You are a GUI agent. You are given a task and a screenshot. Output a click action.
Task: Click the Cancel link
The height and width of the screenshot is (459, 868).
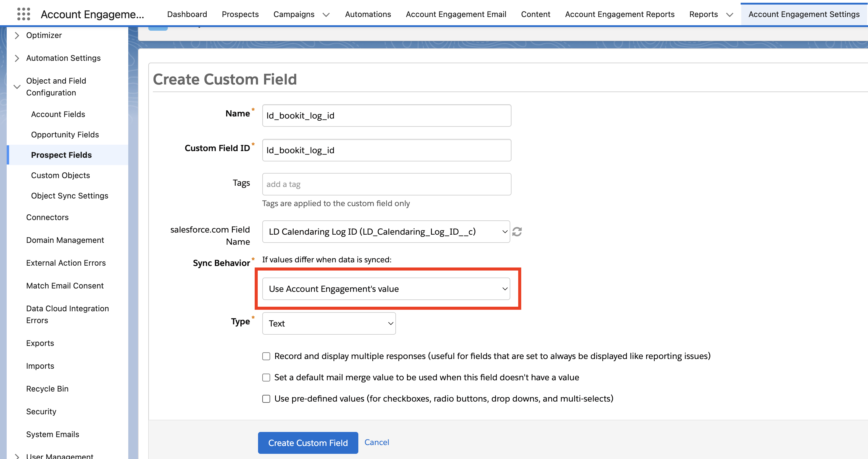[x=376, y=442]
